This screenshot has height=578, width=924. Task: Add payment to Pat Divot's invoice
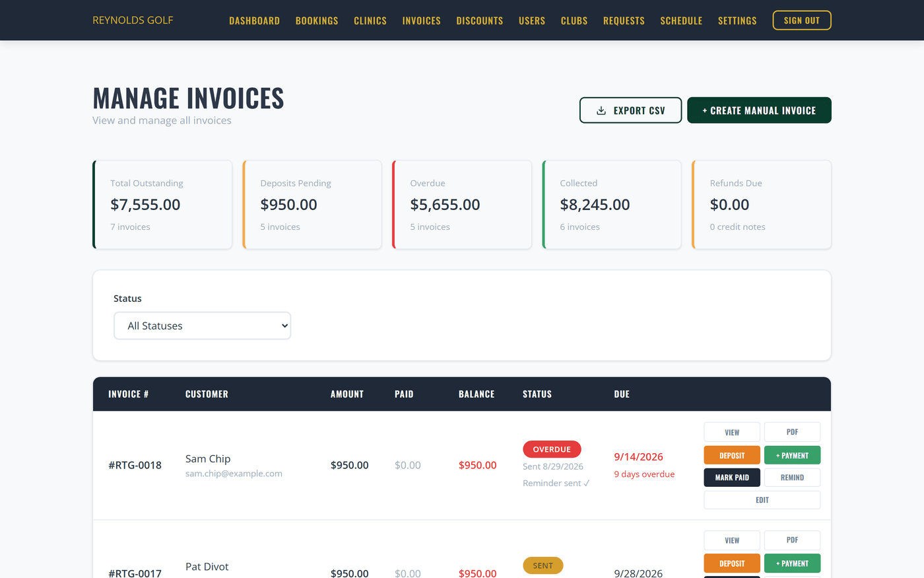[x=792, y=563]
